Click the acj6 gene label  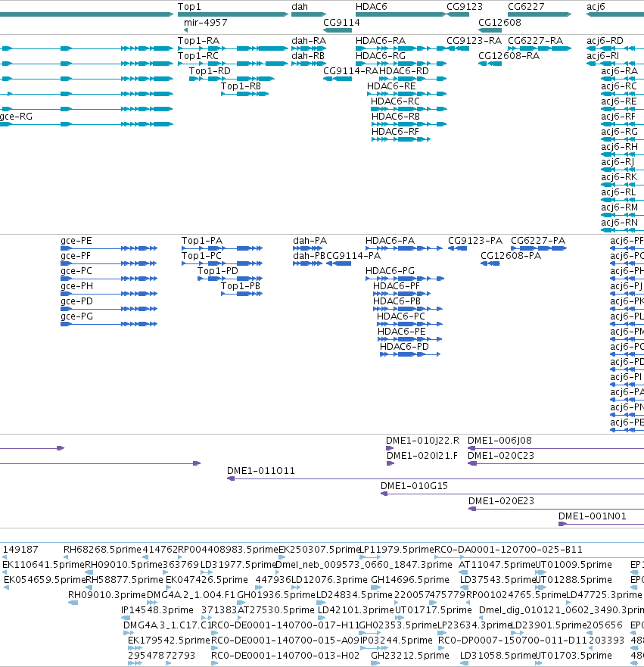point(596,7)
